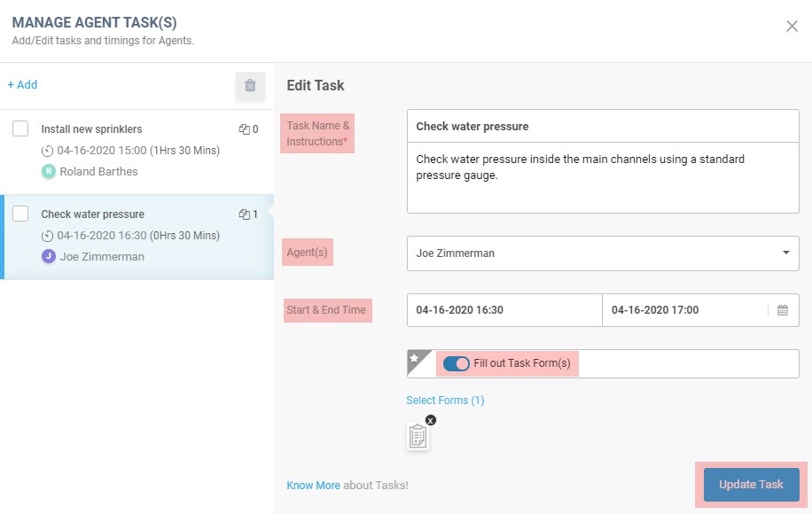This screenshot has height=514, width=812.
Task: Open the Joe Zimmerman agent combo box
Action: click(603, 253)
